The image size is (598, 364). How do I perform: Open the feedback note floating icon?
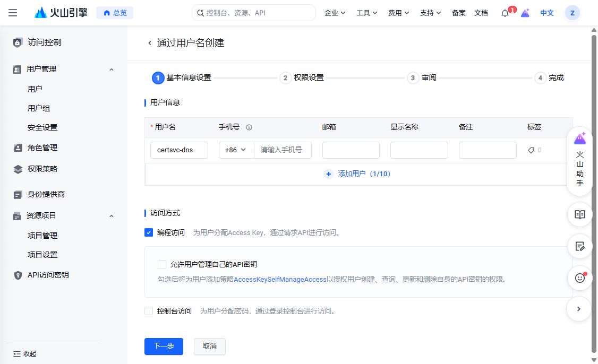pos(580,246)
